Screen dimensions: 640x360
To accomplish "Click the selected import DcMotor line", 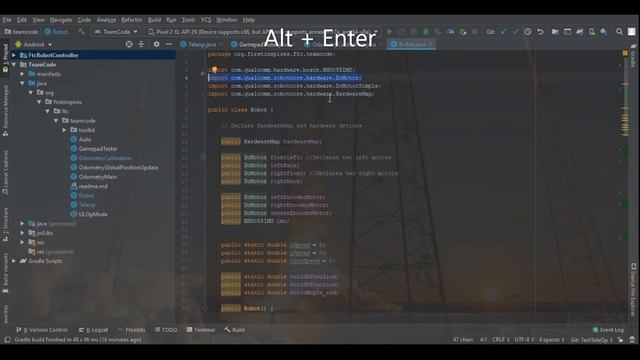I will coord(285,78).
